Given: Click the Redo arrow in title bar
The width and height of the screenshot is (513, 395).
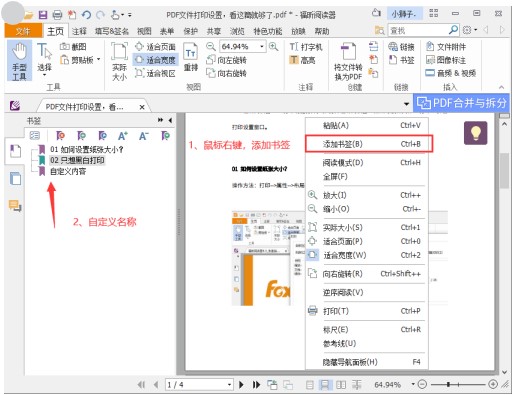Looking at the screenshot, I should (100, 15).
